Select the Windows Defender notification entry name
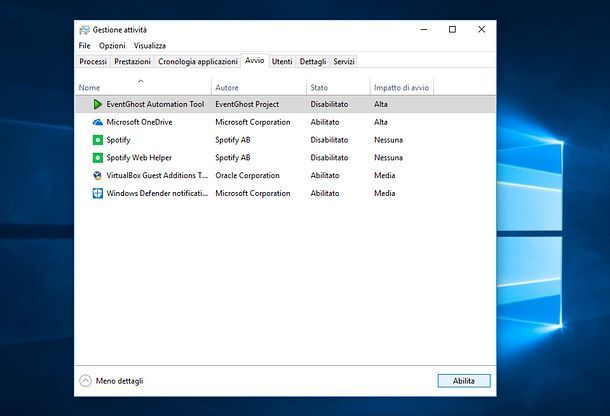Image resolution: width=610 pixels, height=416 pixels. click(157, 193)
